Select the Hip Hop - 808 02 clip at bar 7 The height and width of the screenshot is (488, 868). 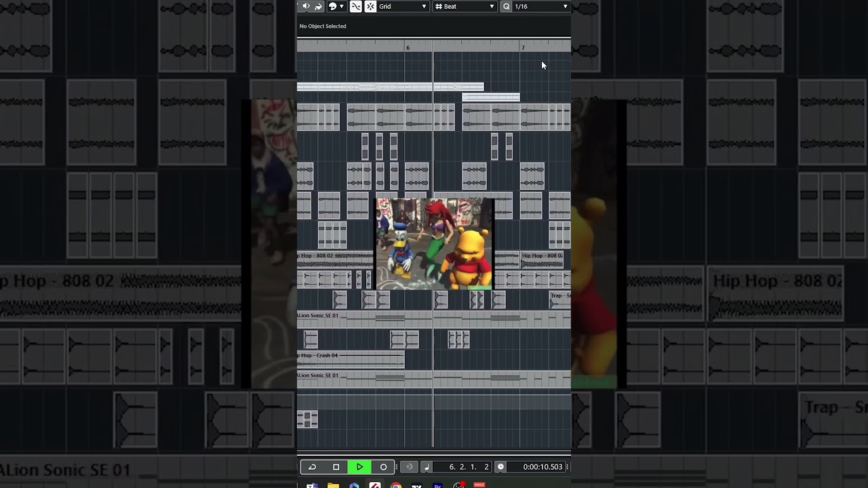542,260
